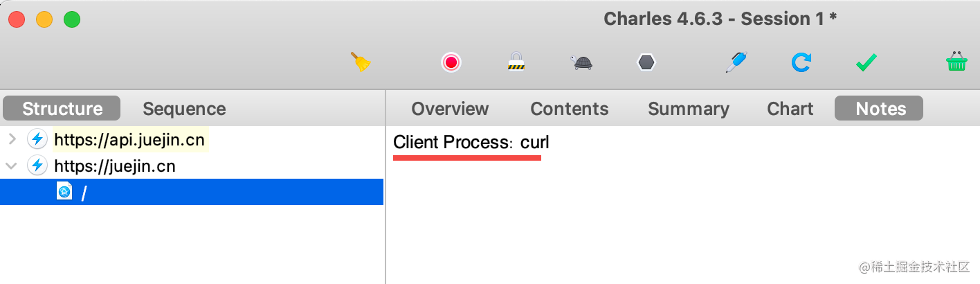Toggle recording with the red record button
Image resolution: width=980 pixels, height=284 pixels.
451,62
